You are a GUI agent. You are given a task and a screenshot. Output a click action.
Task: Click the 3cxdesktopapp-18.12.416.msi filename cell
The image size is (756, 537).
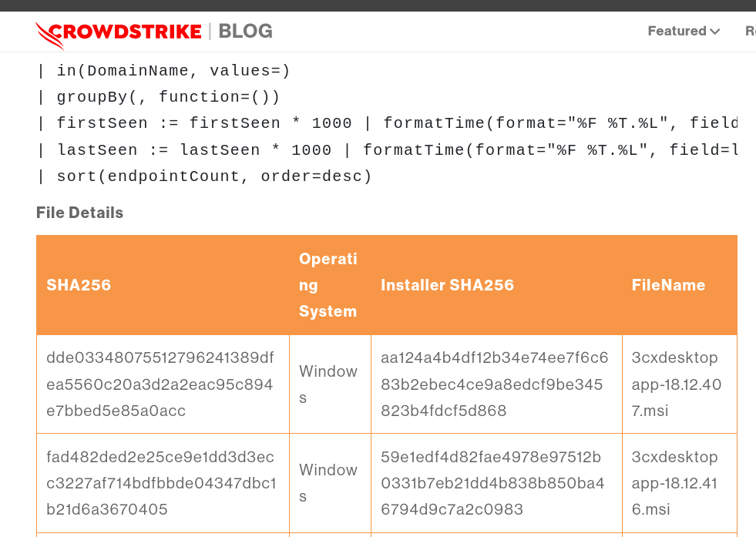click(x=676, y=483)
